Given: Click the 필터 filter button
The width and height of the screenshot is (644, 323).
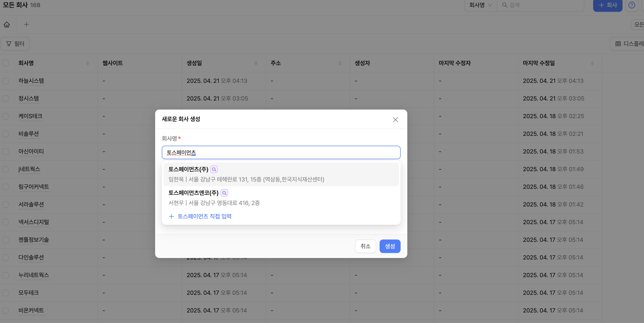Looking at the screenshot, I should [15, 44].
